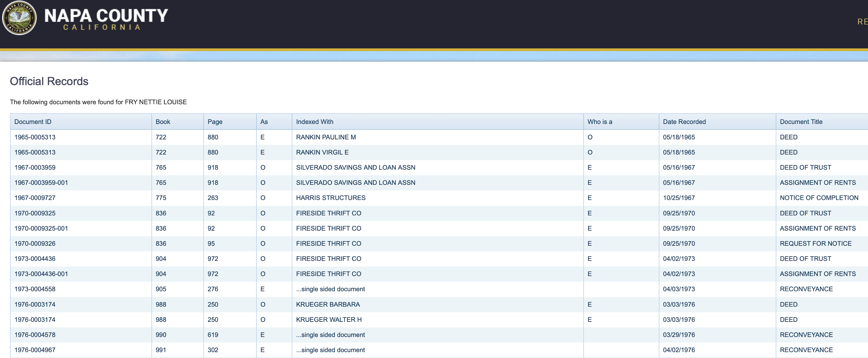
Task: Open document 1976-0004967
Action: point(35,350)
